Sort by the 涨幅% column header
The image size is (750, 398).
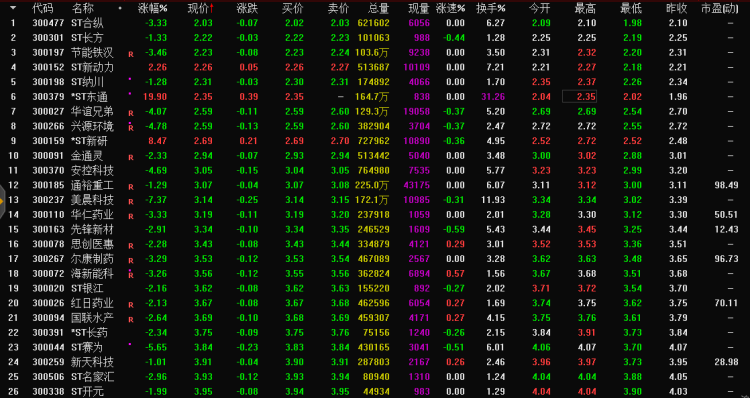click(153, 8)
